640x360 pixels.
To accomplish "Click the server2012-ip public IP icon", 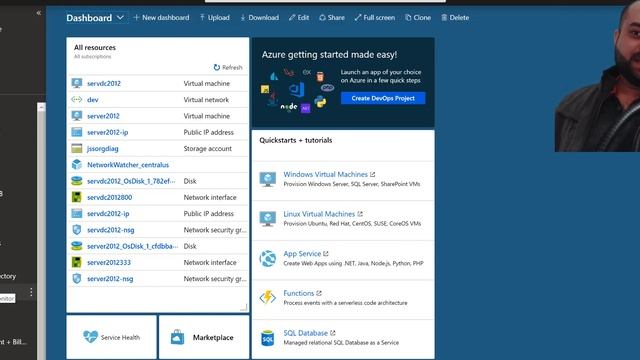I will pyautogui.click(x=77, y=132).
